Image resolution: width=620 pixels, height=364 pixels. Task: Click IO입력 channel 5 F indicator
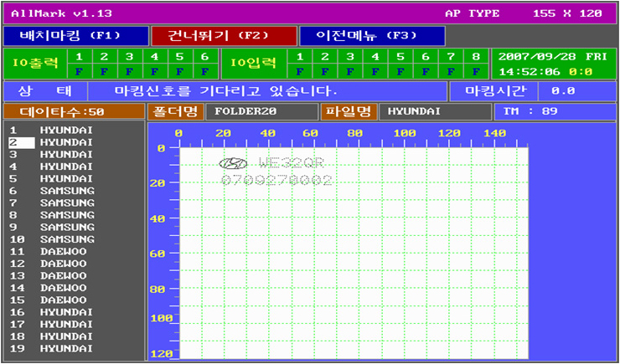400,71
